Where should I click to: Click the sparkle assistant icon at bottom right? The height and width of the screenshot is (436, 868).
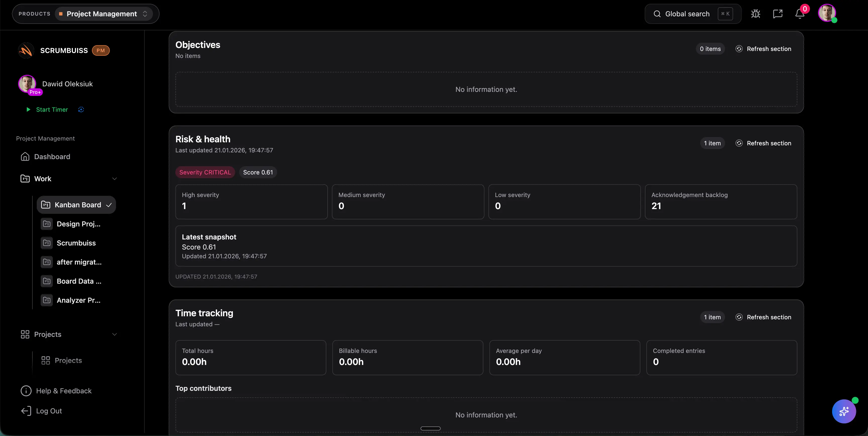pos(844,411)
